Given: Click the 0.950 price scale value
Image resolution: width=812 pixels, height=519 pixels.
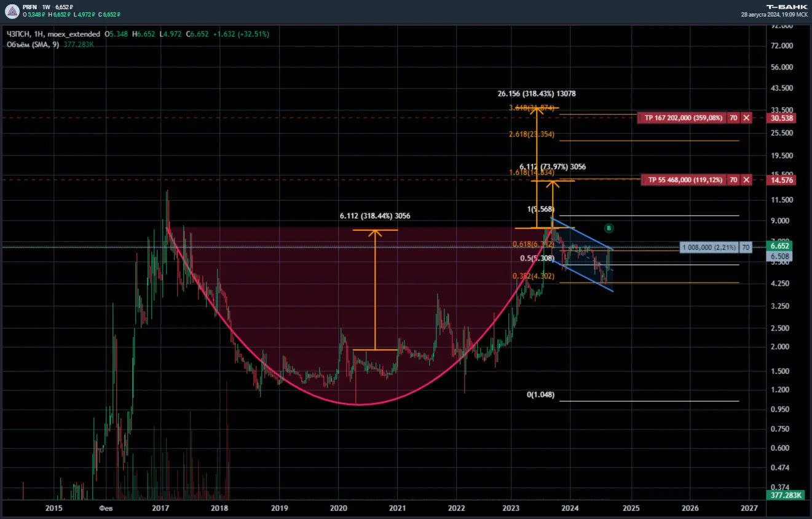Looking at the screenshot, I should point(779,409).
